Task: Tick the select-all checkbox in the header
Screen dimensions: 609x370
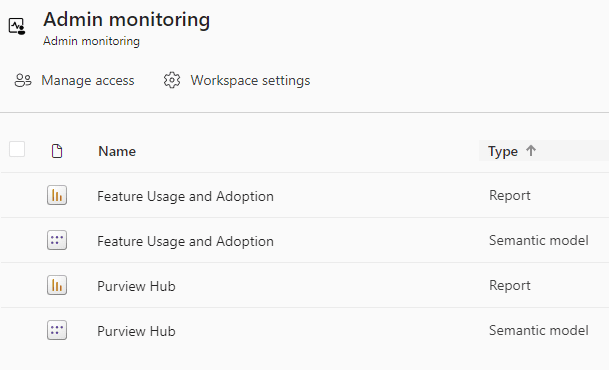Action: click(x=17, y=149)
